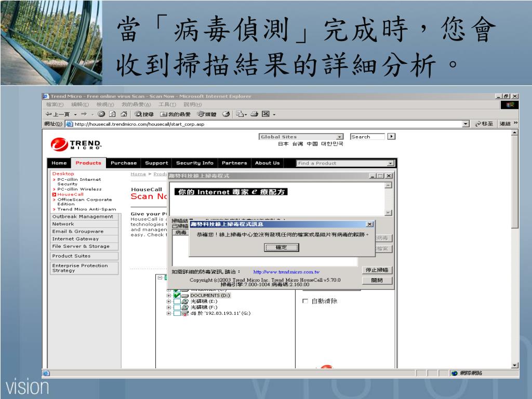The height and width of the screenshot is (399, 532).
Task: Open the Favorites (我的最愛) toolbar button
Action: (175, 114)
